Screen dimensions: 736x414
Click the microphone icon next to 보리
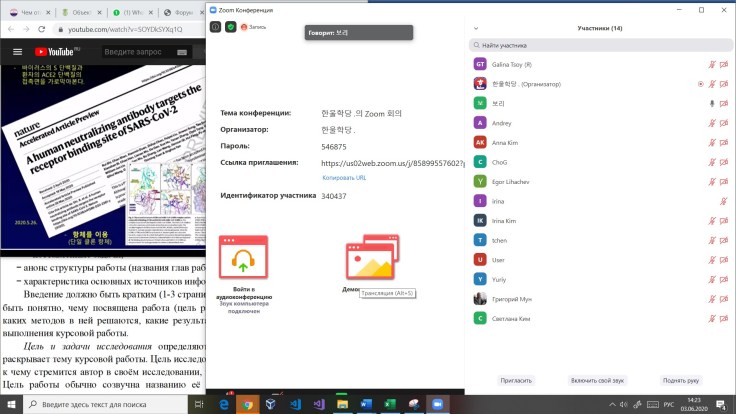tap(711, 103)
